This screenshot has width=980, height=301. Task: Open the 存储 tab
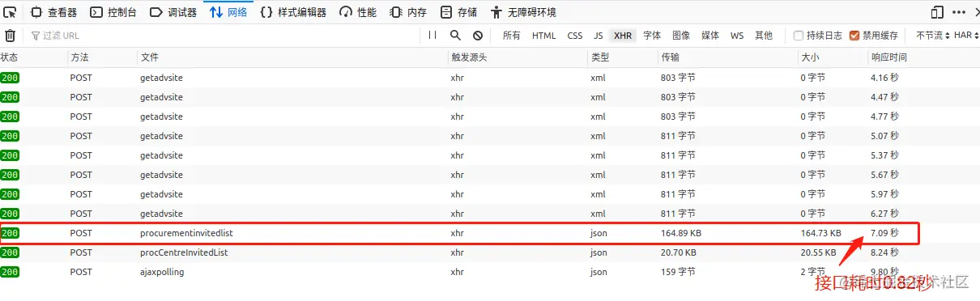pyautogui.click(x=458, y=12)
